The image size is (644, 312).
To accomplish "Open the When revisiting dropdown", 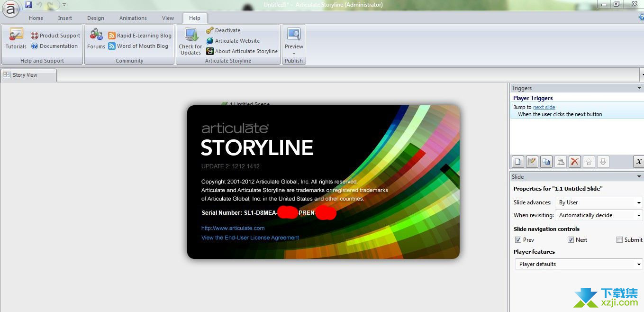I will point(599,215).
